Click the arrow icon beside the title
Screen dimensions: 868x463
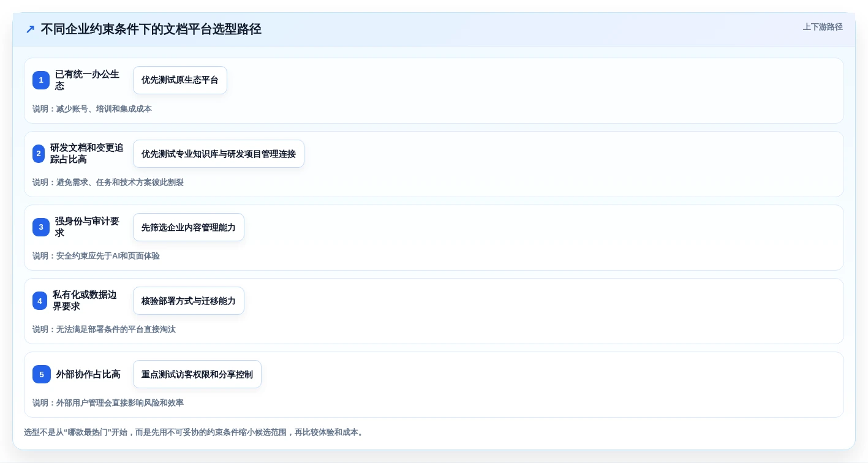[30, 29]
